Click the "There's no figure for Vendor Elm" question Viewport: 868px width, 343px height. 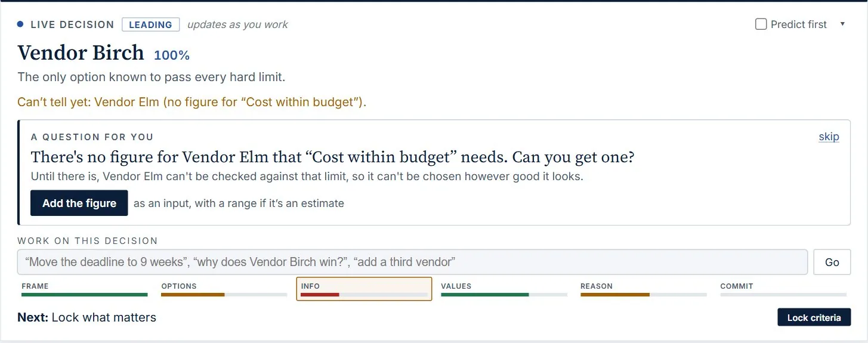tap(332, 157)
